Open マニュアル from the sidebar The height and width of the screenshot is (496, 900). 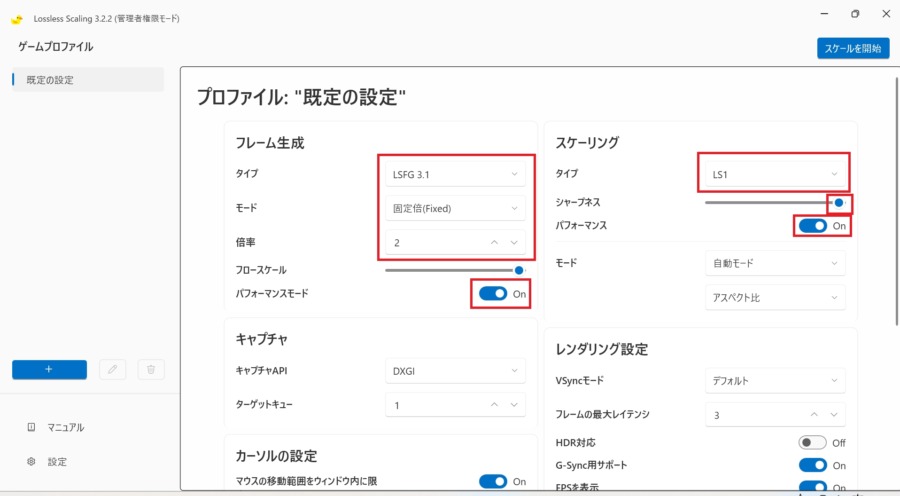68,427
